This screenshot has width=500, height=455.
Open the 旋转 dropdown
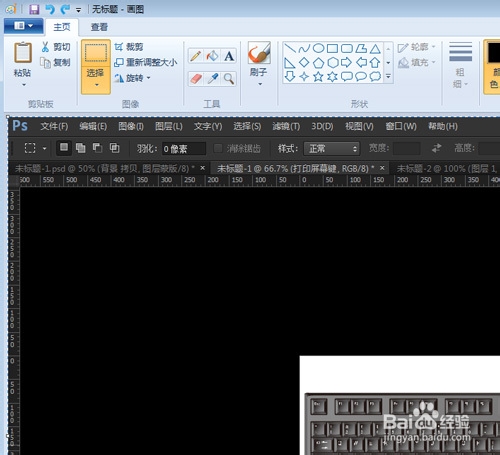[132, 78]
